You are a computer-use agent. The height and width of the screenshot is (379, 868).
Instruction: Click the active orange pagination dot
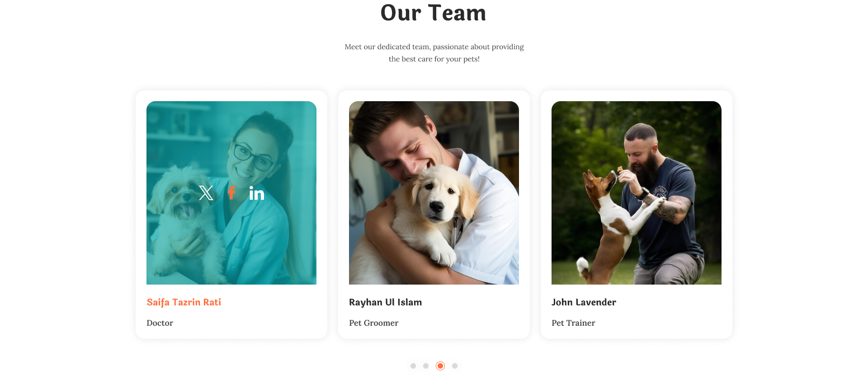[440, 366]
